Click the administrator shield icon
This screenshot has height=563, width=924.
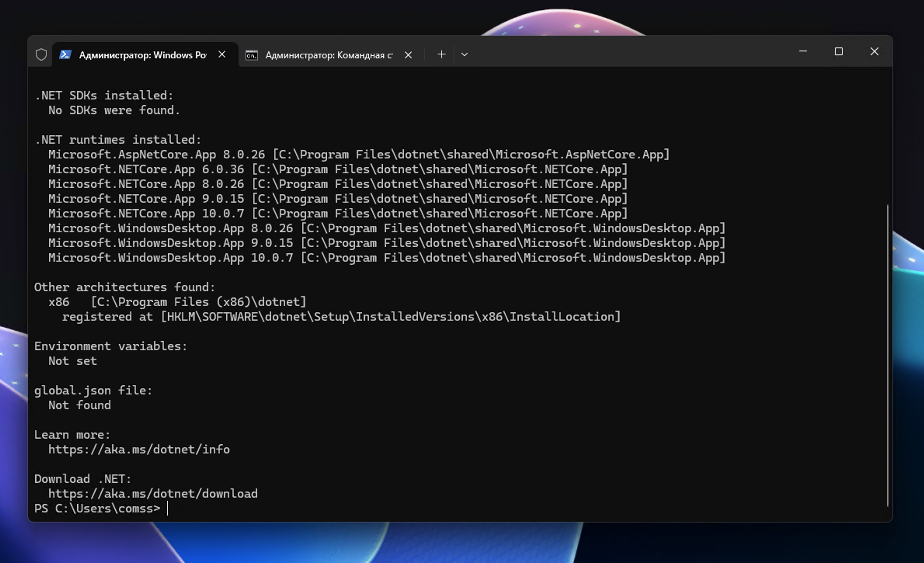41,54
